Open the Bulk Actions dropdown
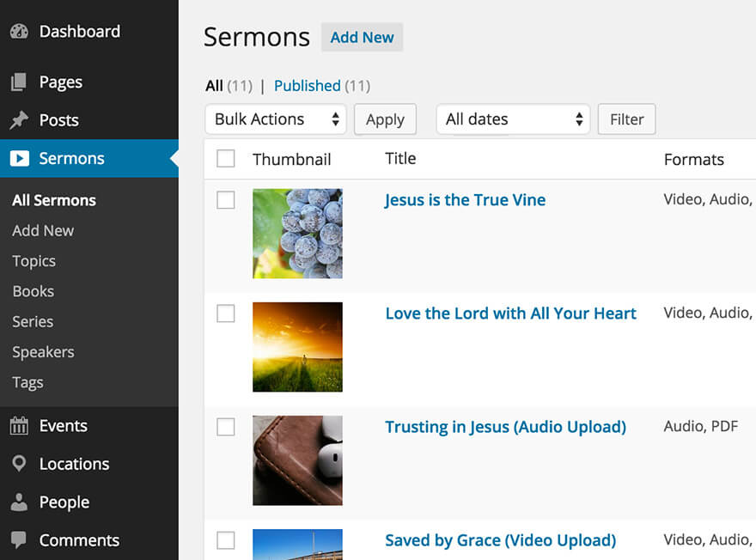Screen dimensions: 756x560 [275, 119]
